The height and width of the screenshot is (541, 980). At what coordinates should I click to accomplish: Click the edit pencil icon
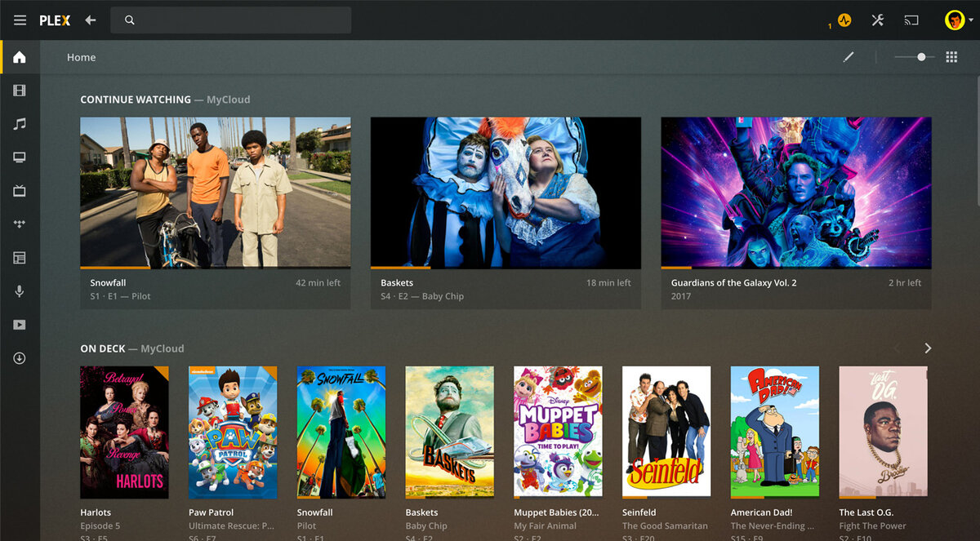coord(849,57)
